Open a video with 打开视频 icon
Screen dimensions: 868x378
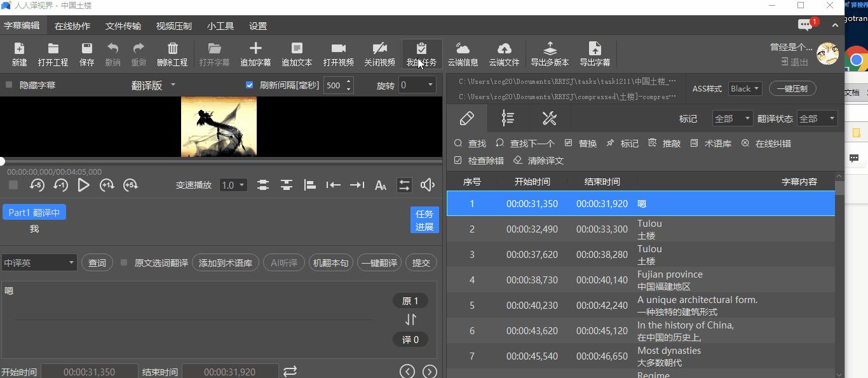tap(338, 54)
